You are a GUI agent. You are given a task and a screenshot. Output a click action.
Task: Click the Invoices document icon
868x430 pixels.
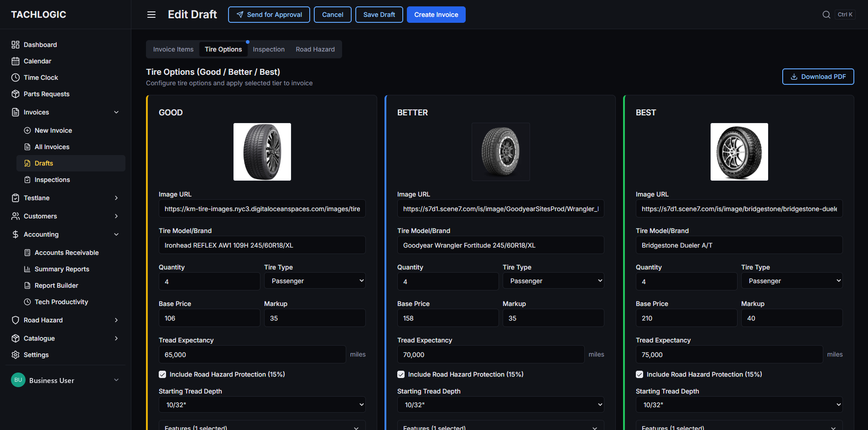tap(16, 112)
